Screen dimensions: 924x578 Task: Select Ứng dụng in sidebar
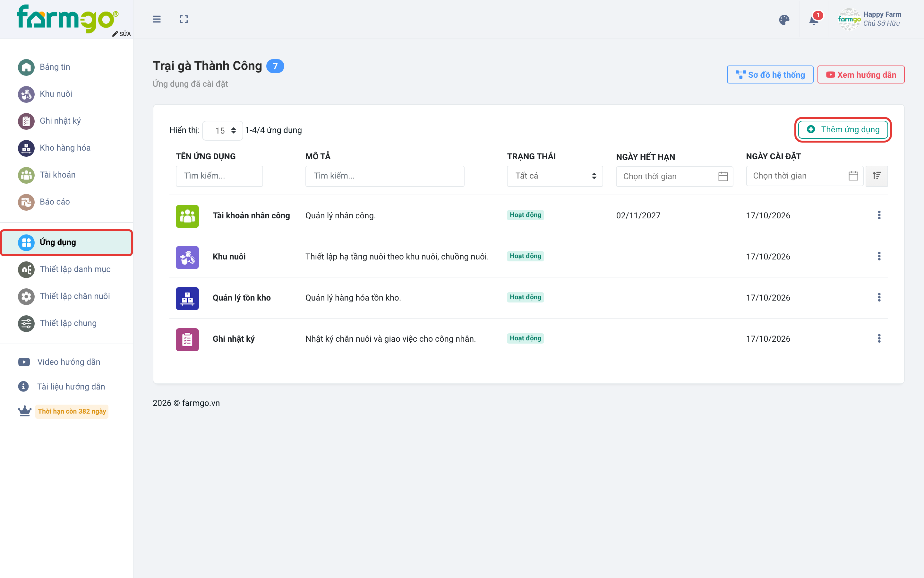point(66,242)
